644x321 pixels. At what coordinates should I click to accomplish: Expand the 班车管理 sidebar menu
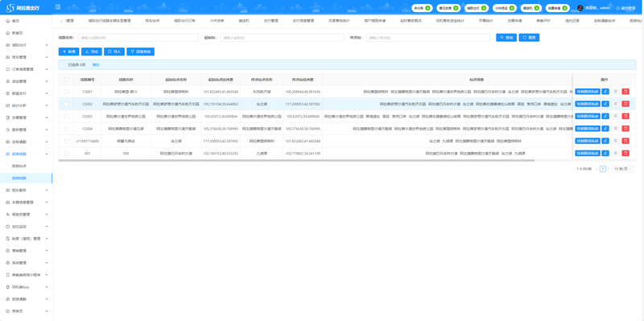pyautogui.click(x=26, y=57)
